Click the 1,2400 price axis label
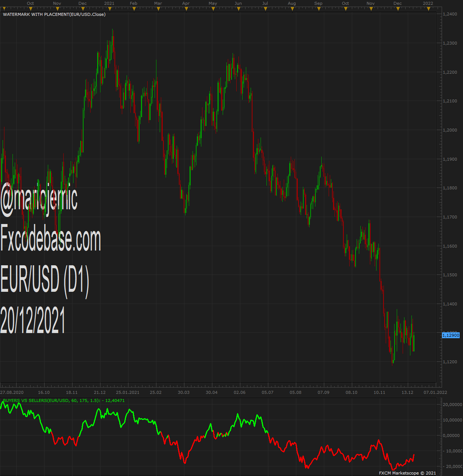The width and height of the screenshot is (463, 476). (450, 14)
